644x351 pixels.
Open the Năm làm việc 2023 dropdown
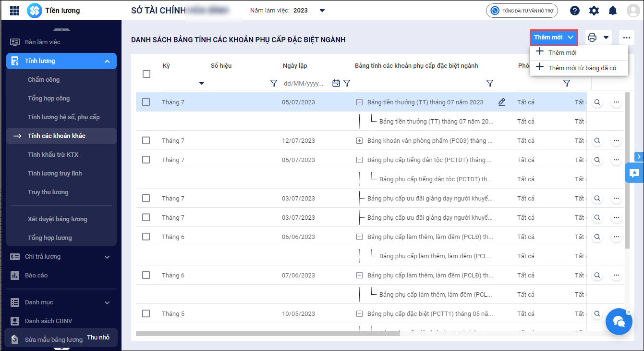(322, 11)
